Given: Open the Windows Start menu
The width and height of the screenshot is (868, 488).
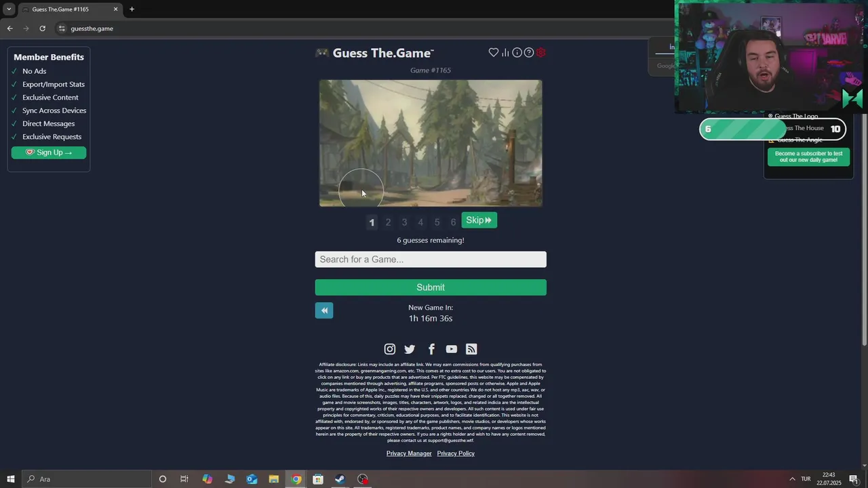Looking at the screenshot, I should [11, 479].
